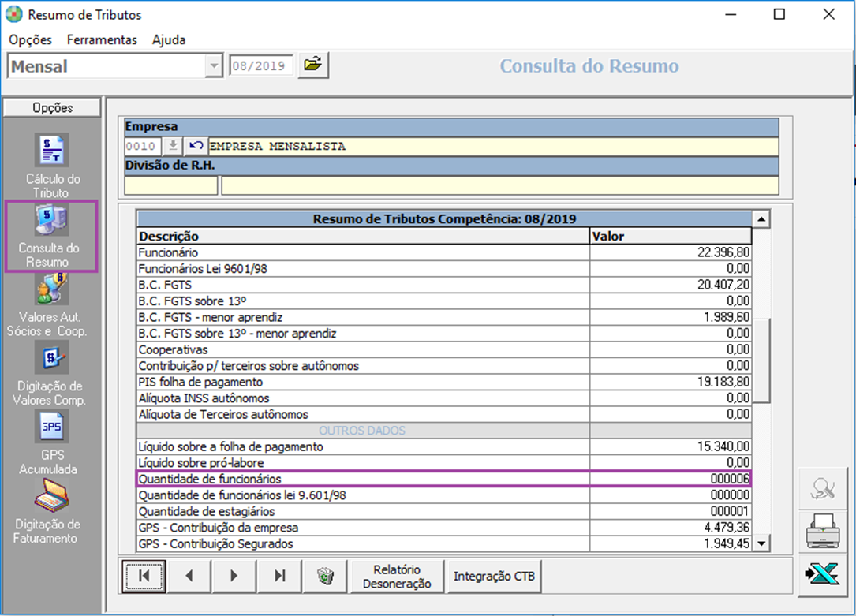Screen dimensions: 856x616
Task: Open the Ajuda menu
Action: coord(169,39)
